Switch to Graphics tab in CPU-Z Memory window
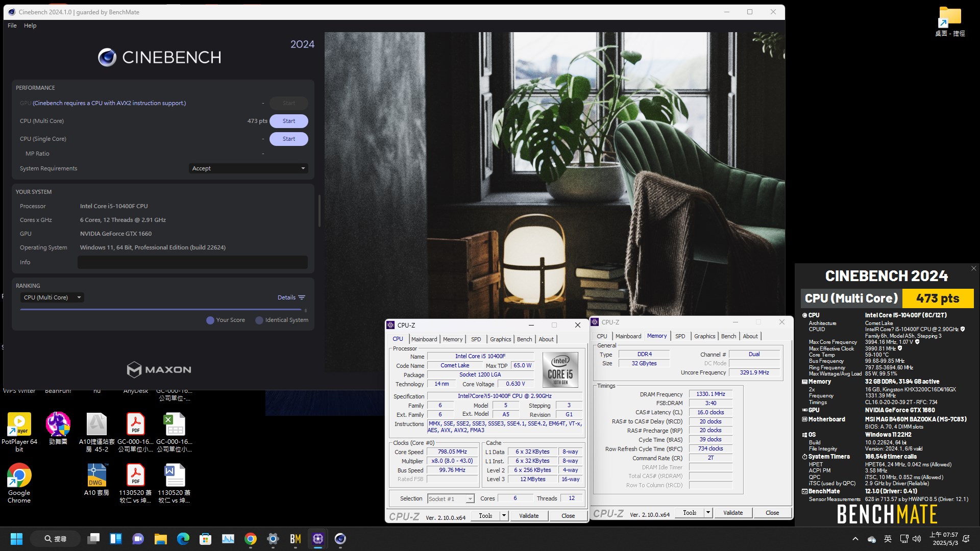The height and width of the screenshot is (551, 980). [704, 336]
